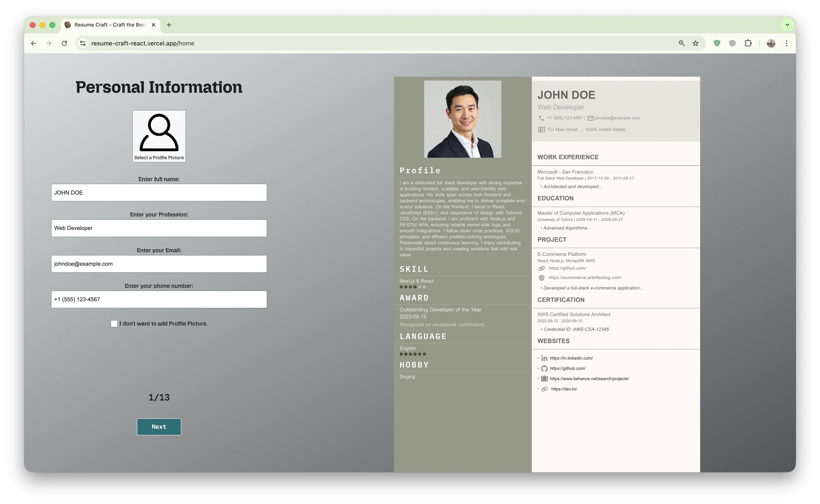Click the Behance briefcase icon under Websites
Screen dimensions: 820x504
pos(544,379)
